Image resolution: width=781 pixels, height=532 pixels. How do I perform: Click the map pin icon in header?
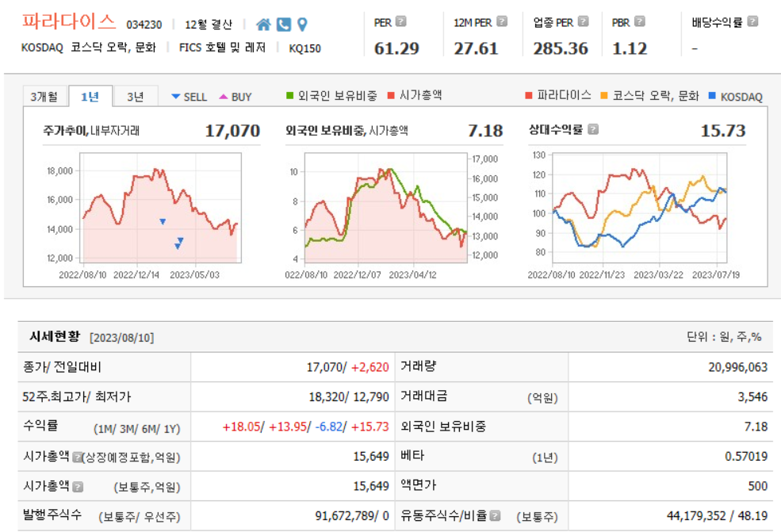pos(301,25)
